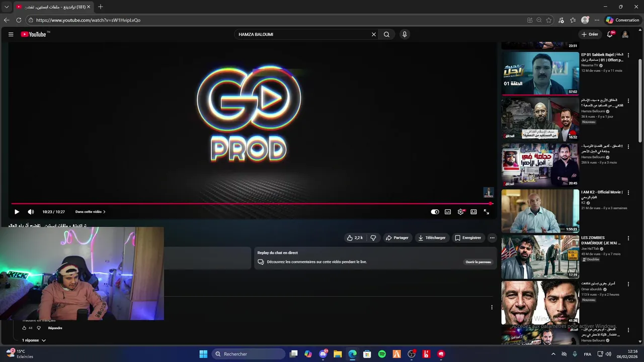The width and height of the screenshot is (644, 362).
Task: Click the magnifier search button
Action: click(x=386, y=34)
